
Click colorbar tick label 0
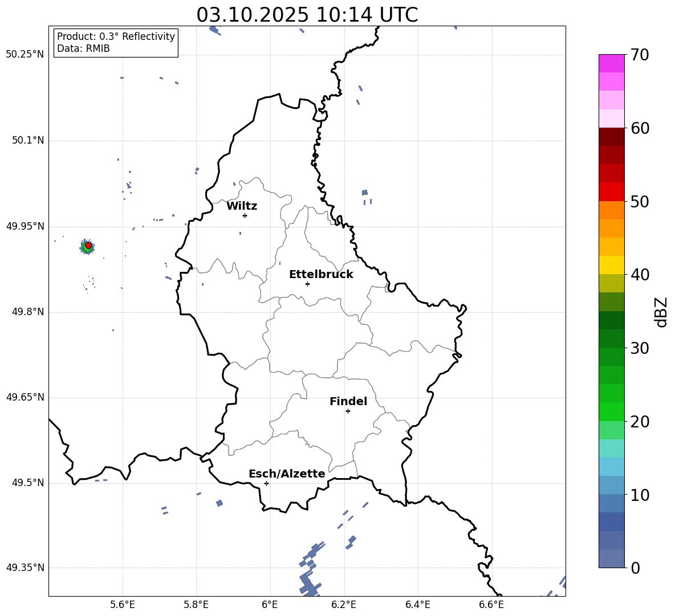pos(636,568)
